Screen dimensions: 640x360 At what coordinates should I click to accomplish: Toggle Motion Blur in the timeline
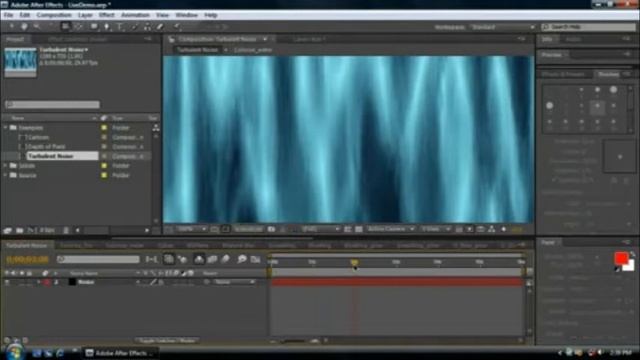225,259
